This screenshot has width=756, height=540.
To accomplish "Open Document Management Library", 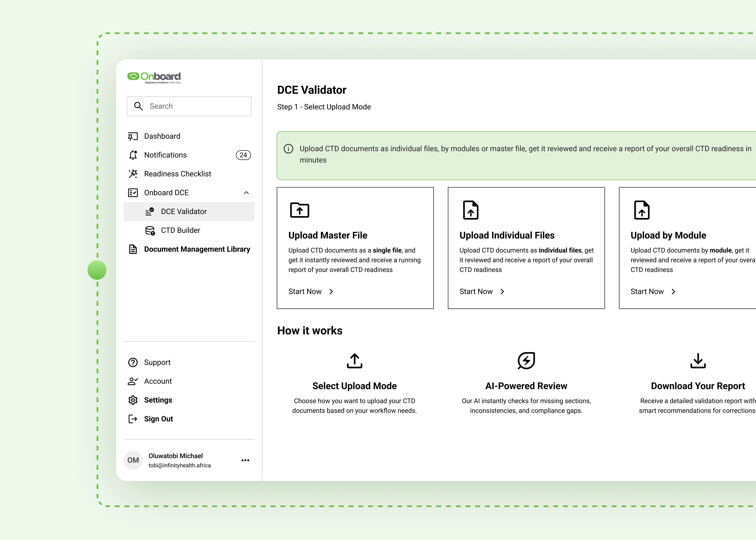I will (x=197, y=249).
